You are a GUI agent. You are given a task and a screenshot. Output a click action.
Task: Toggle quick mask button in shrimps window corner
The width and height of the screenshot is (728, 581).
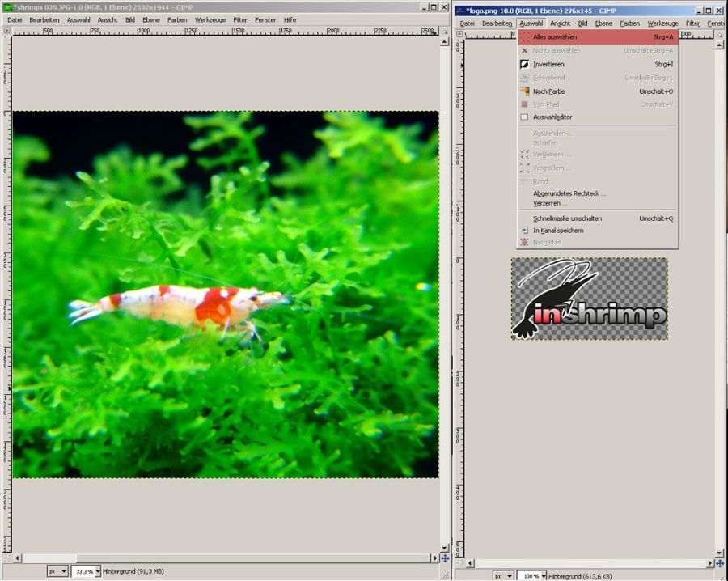[6, 558]
